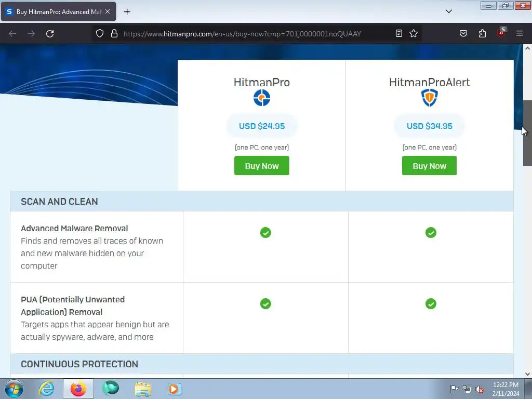Viewport: 532px width, 399px height.
Task: Buy HitmanProAlert for USD $34.95
Action: pos(429,166)
